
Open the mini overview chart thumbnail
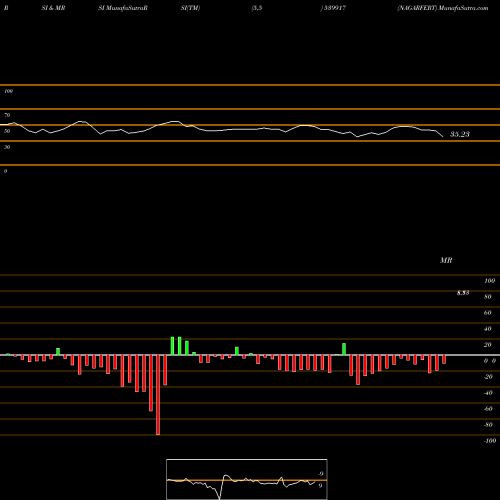point(247,479)
